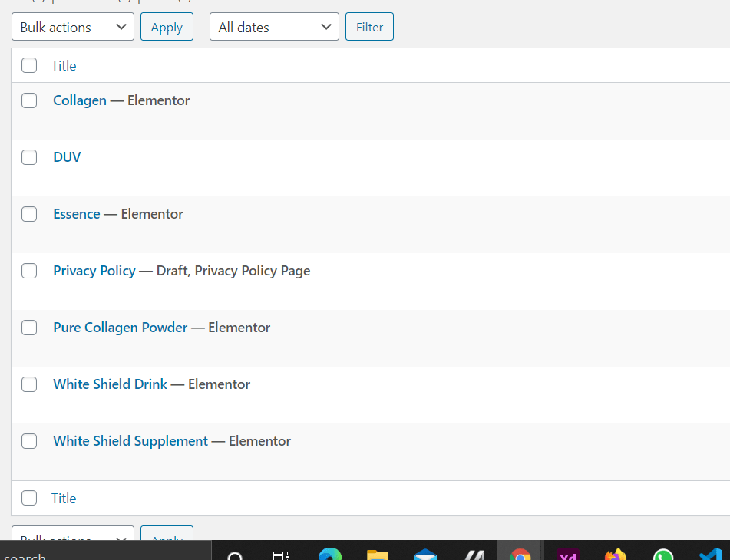
Task: Open the Essence page link
Action: point(76,214)
